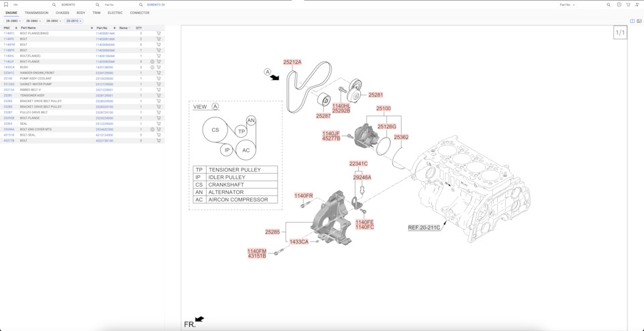Open part number 2510029000 link
The height and width of the screenshot is (331, 644).
pyautogui.click(x=104, y=79)
